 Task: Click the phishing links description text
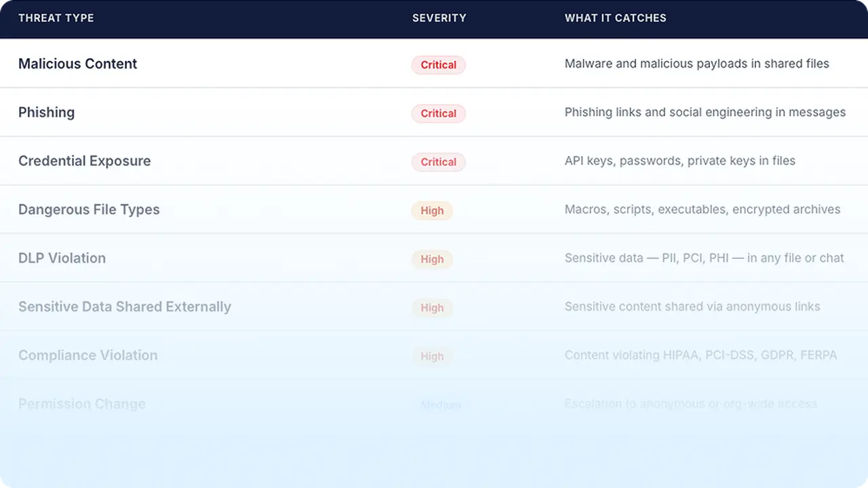(x=705, y=113)
